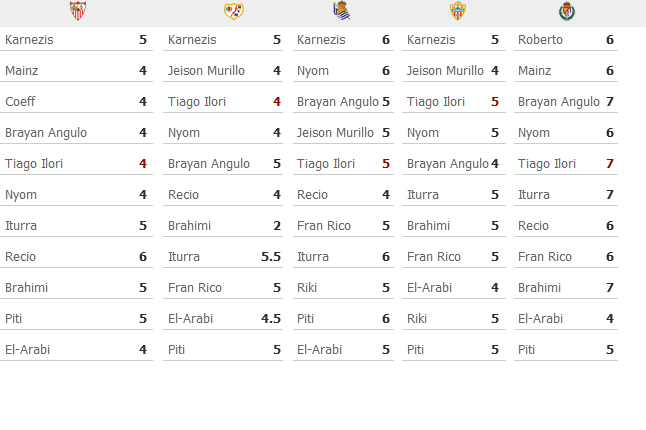Click Iturra's 5.5 rating score
Image resolution: width=646 pixels, height=430 pixels.
pyautogui.click(x=271, y=257)
